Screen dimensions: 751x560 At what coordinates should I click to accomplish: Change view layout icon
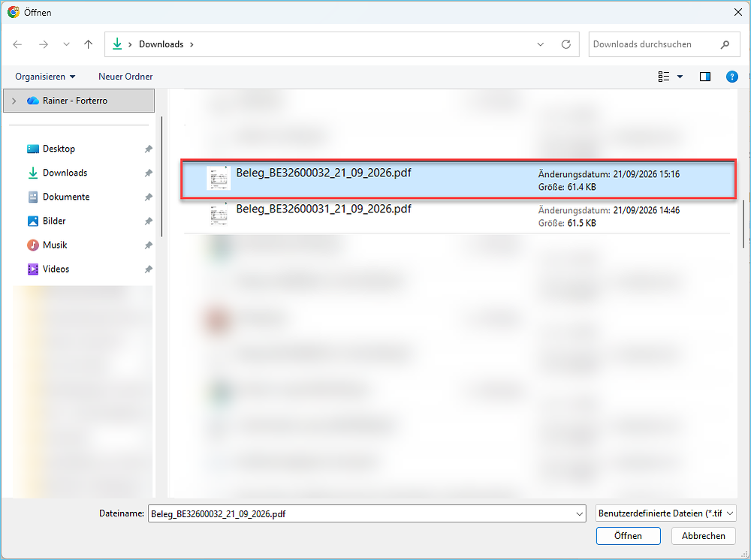pos(664,77)
